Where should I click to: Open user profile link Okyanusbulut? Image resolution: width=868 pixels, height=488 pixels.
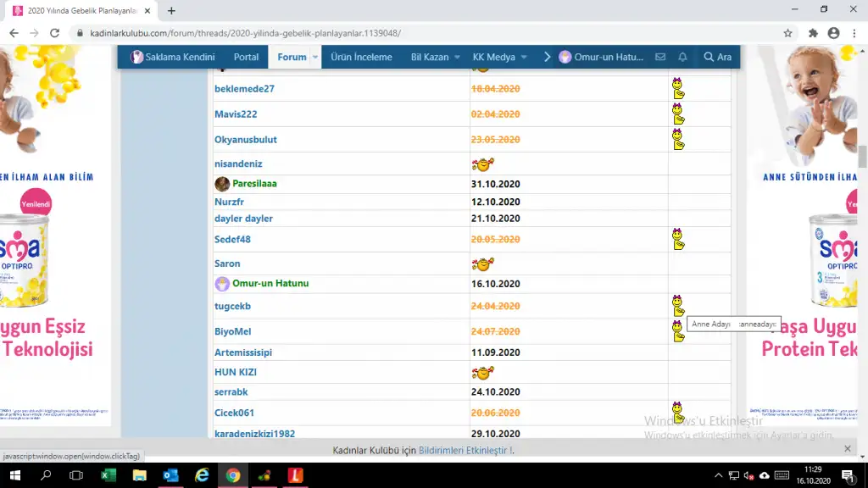coord(246,140)
